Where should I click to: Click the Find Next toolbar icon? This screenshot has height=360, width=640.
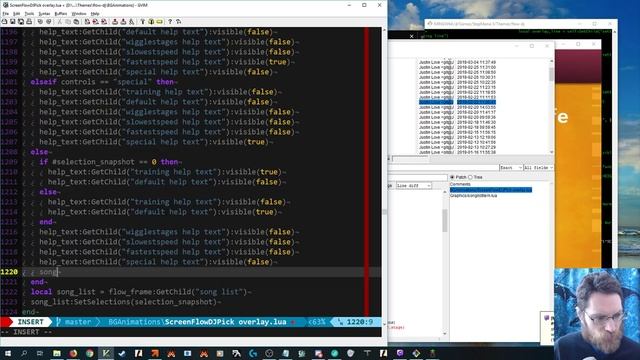pos(96,22)
